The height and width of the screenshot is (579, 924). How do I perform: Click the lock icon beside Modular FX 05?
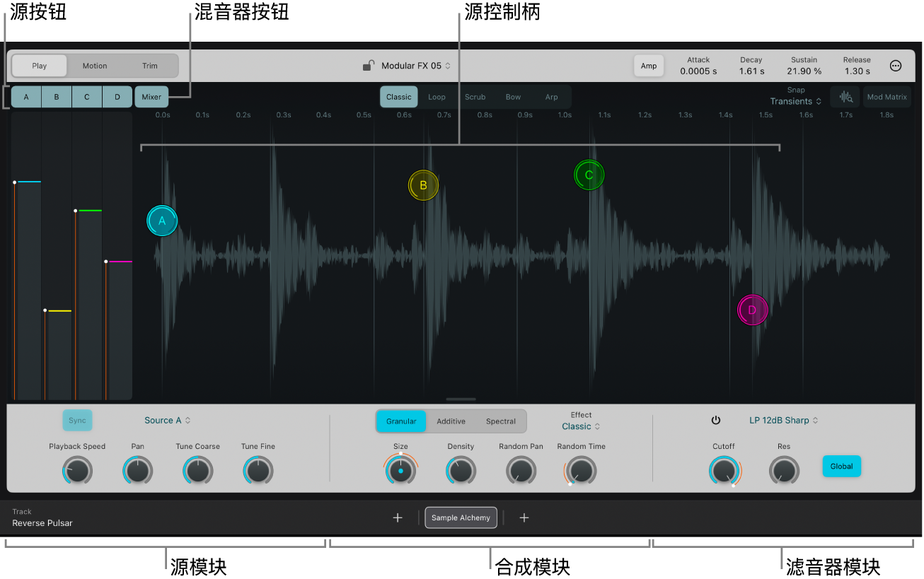[x=369, y=66]
